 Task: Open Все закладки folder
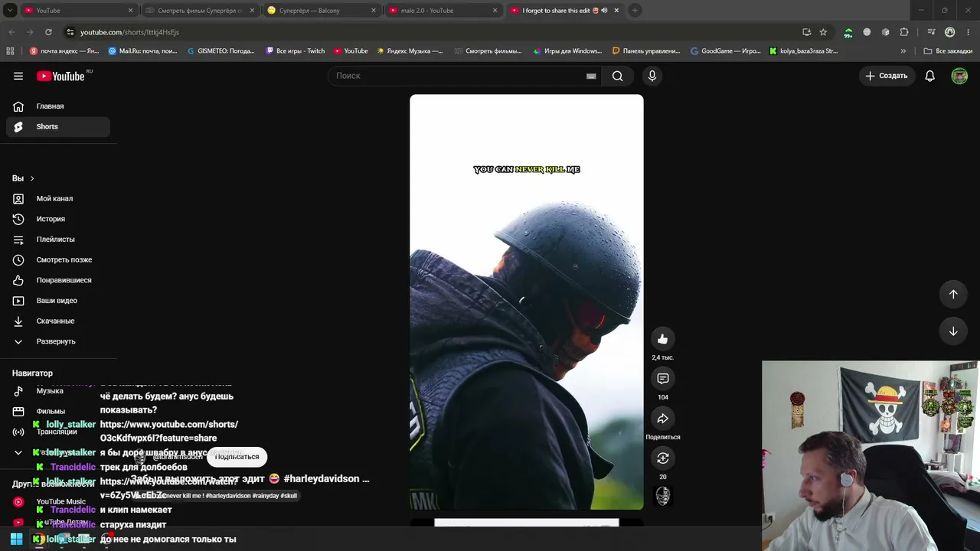click(x=948, y=51)
